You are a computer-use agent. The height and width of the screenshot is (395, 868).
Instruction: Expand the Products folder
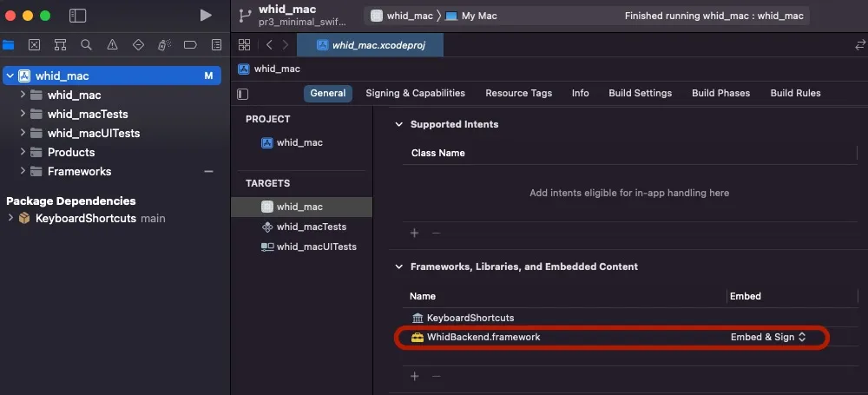point(23,152)
